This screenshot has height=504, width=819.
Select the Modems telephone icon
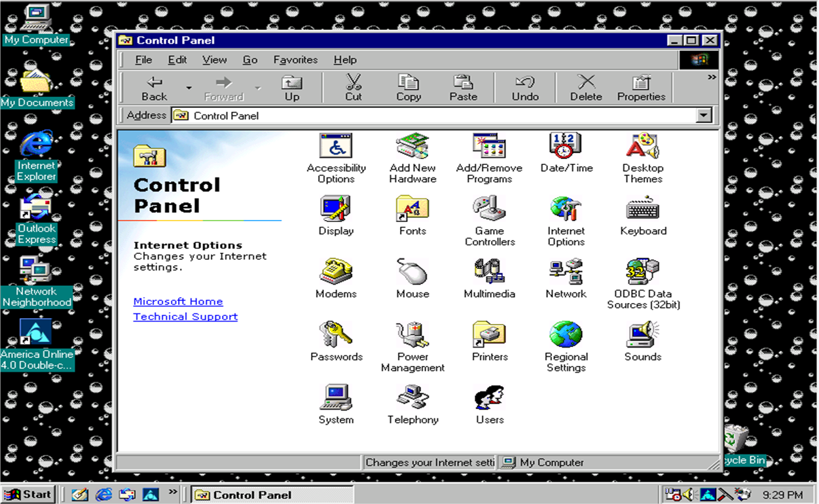(x=336, y=272)
